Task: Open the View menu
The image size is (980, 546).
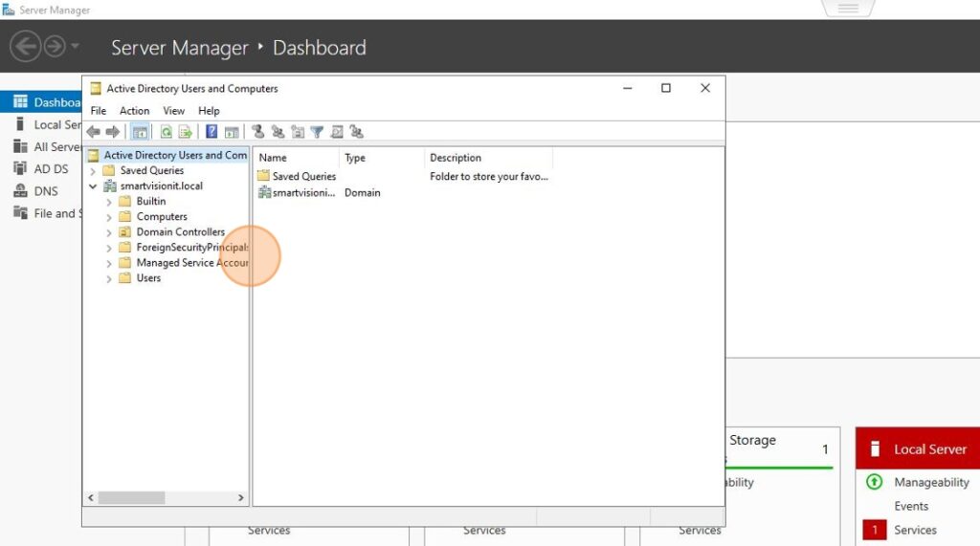Action: click(x=174, y=111)
